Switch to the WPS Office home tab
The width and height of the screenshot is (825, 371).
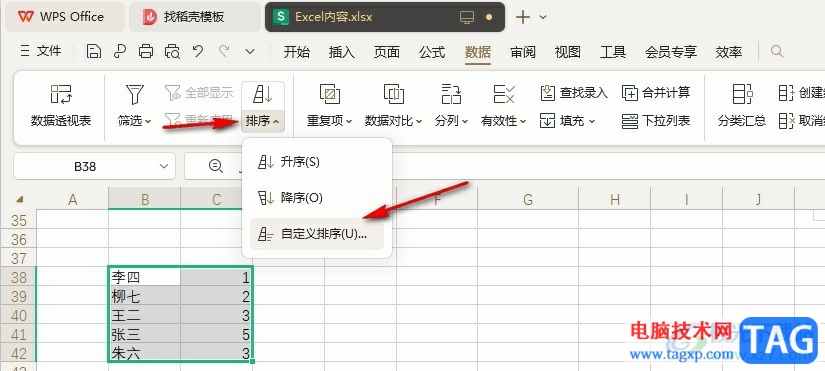point(64,17)
